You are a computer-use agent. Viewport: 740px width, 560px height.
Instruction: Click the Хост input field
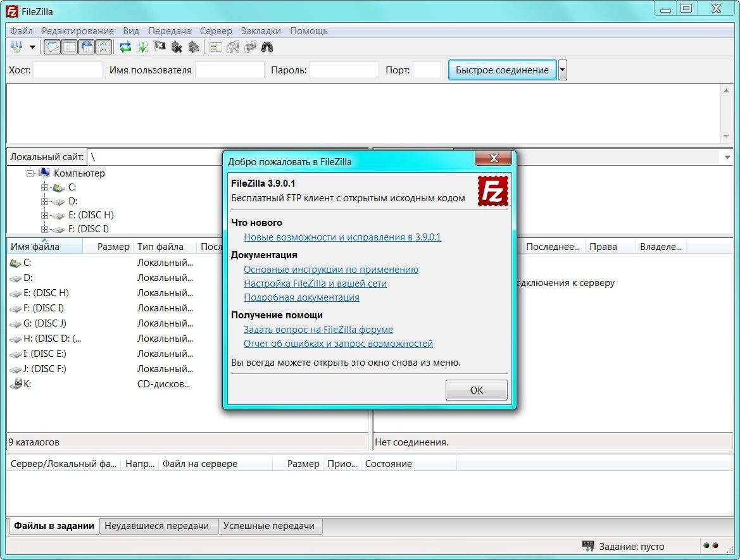coord(68,70)
